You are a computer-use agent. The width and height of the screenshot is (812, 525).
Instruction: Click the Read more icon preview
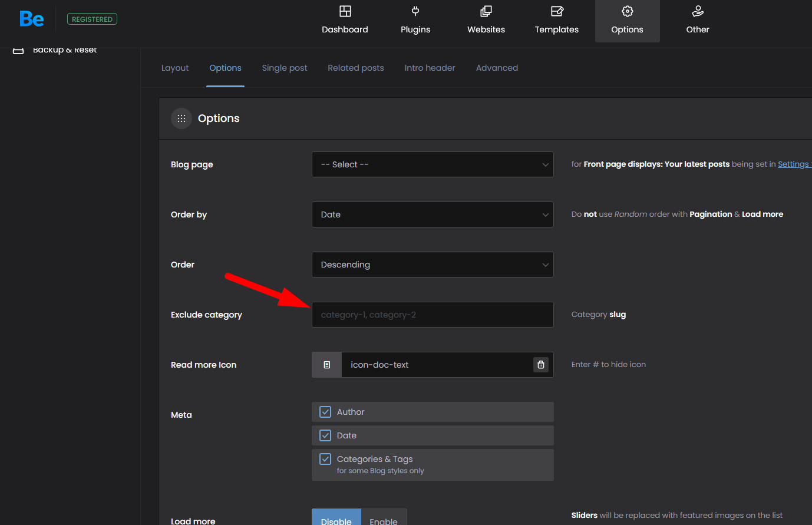[x=327, y=365]
